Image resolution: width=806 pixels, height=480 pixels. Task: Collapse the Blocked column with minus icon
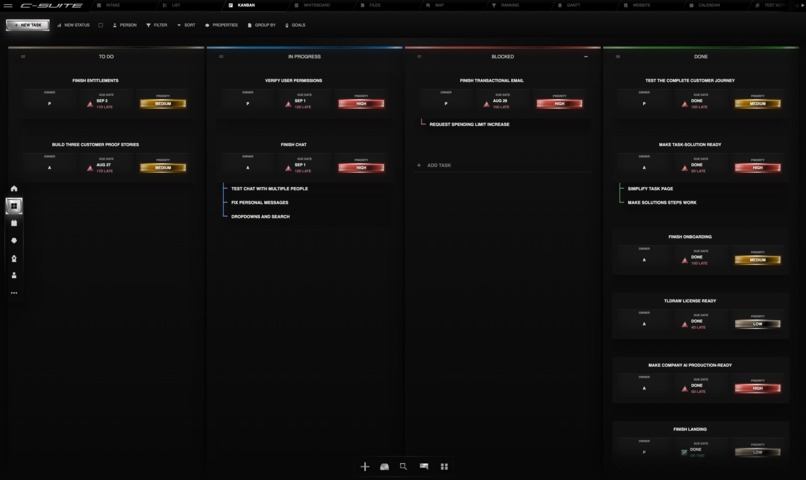(x=585, y=57)
